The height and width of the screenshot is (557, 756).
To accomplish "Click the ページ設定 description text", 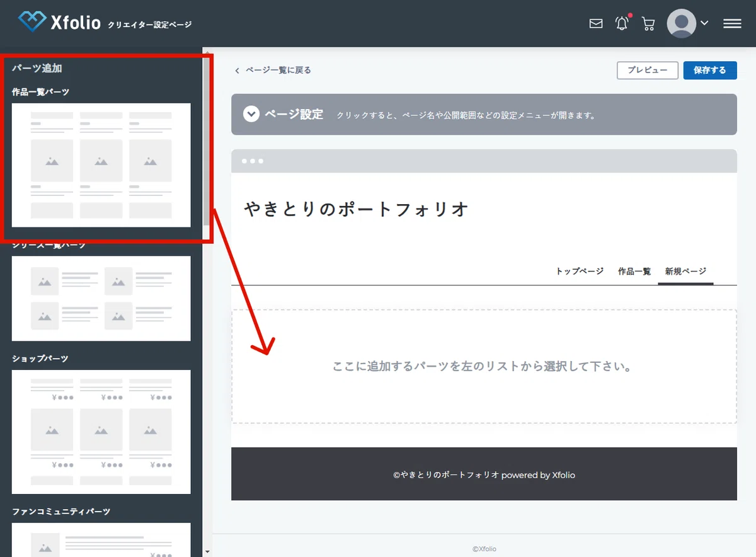I will coord(466,115).
